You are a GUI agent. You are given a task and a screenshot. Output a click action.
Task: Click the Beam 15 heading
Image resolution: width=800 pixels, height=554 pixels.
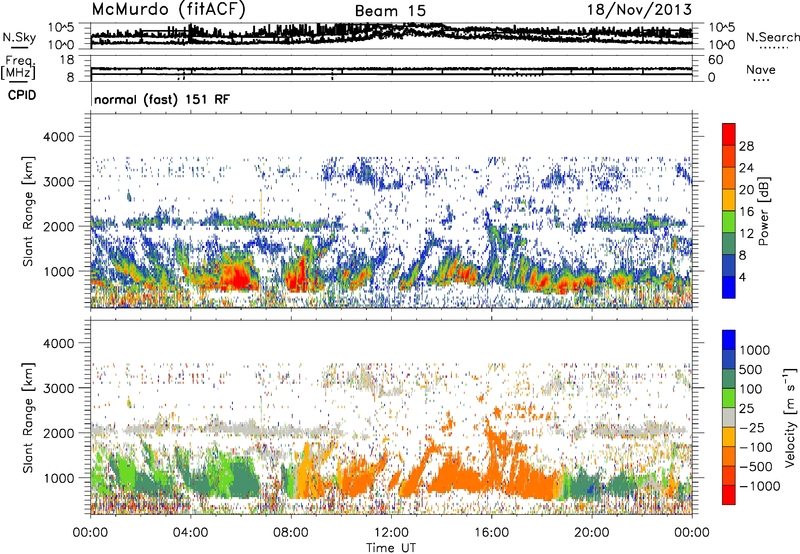pos(390,11)
